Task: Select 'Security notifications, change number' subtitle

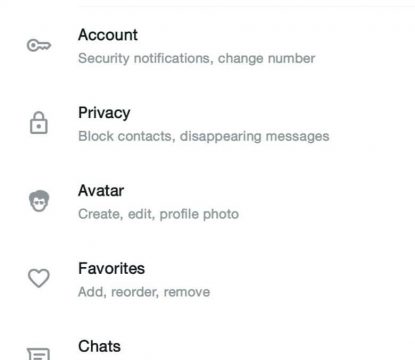Action: pos(197,59)
